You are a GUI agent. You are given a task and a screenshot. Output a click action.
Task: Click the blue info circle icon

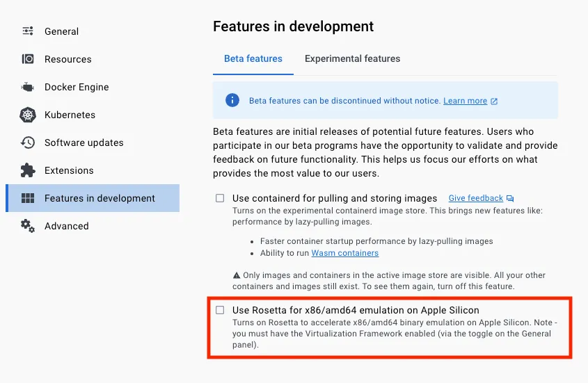click(232, 100)
